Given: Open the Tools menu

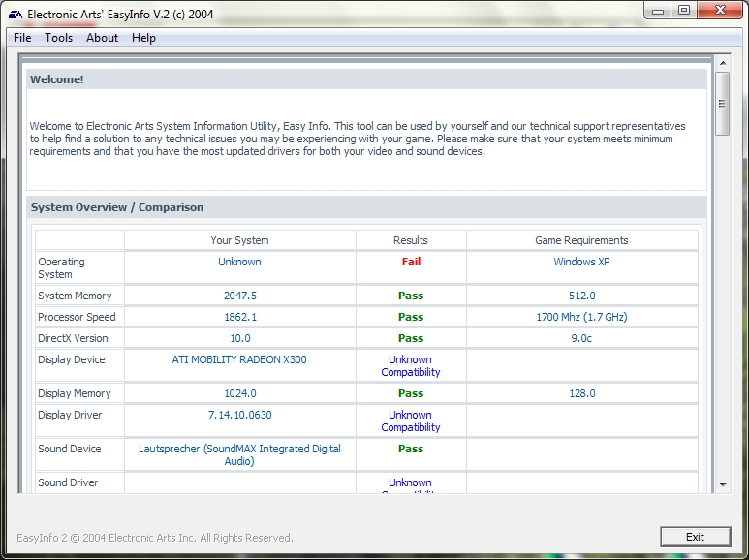Looking at the screenshot, I should tap(58, 38).
